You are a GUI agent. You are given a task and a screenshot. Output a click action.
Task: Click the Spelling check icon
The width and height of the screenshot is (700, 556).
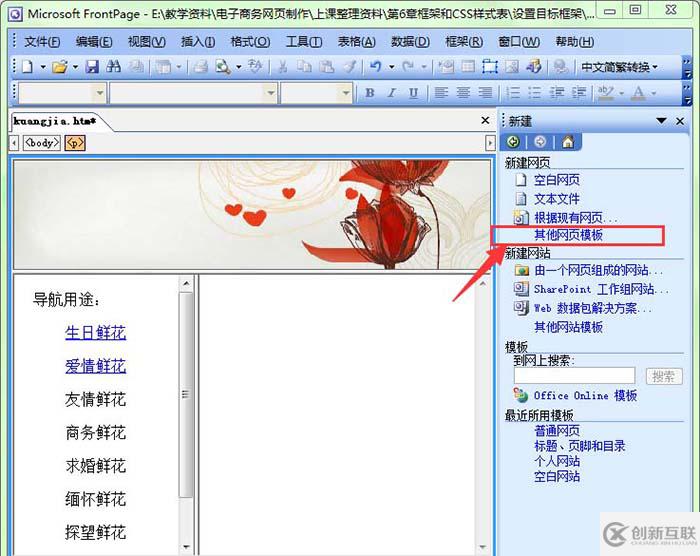point(255,67)
